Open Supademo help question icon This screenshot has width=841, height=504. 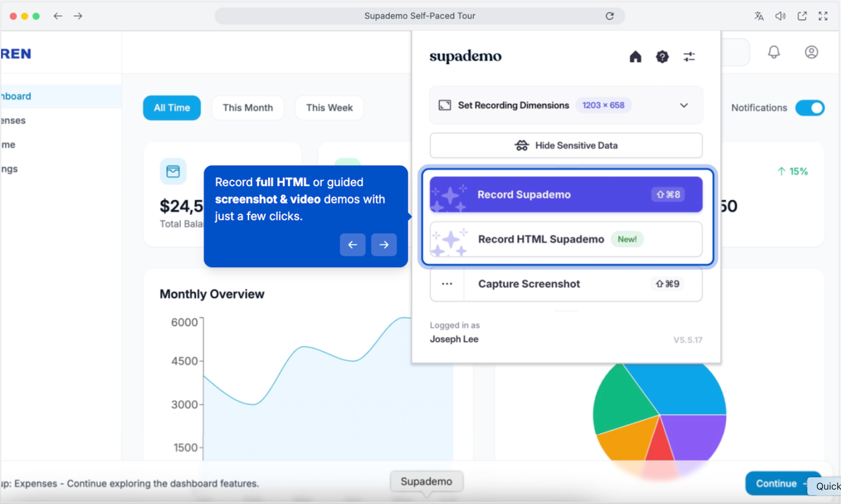(662, 56)
